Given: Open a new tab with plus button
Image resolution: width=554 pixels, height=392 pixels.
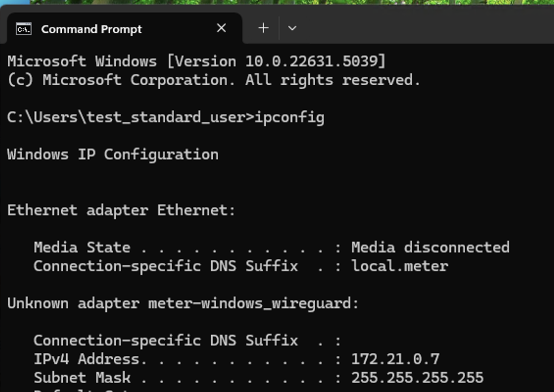Looking at the screenshot, I should point(264,28).
